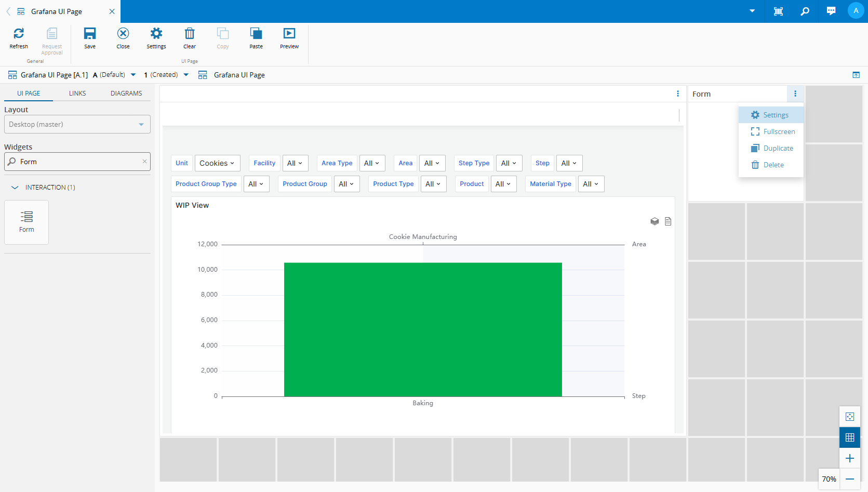Expand the Desktop (master) layout dropdown
The width and height of the screenshot is (868, 492).
(x=77, y=125)
